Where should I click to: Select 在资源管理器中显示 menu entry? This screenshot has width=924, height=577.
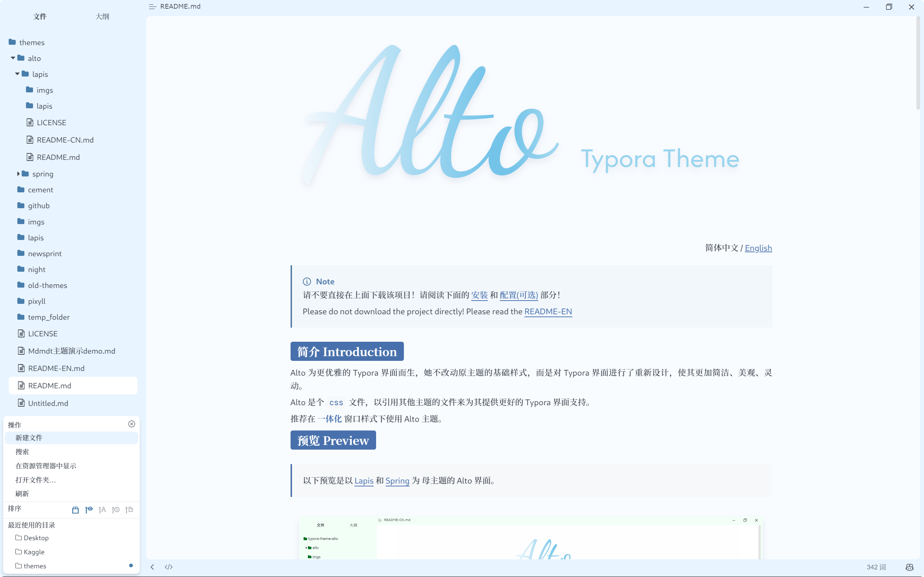tap(46, 465)
